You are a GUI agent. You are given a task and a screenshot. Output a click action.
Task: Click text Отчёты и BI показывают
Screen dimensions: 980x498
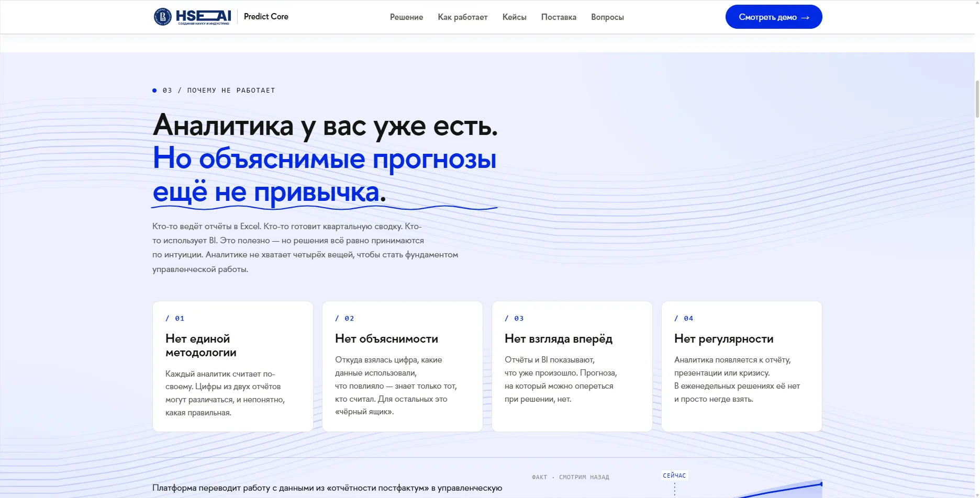click(x=550, y=360)
